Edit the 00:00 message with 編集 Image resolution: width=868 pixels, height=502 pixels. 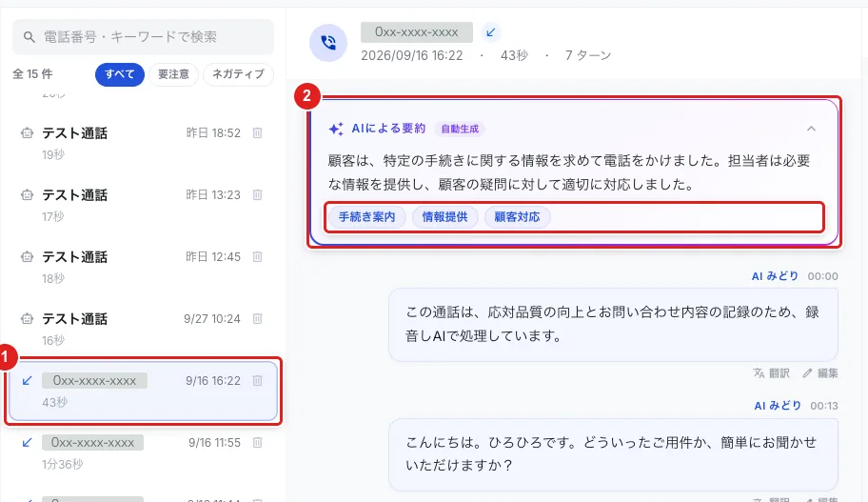point(820,372)
